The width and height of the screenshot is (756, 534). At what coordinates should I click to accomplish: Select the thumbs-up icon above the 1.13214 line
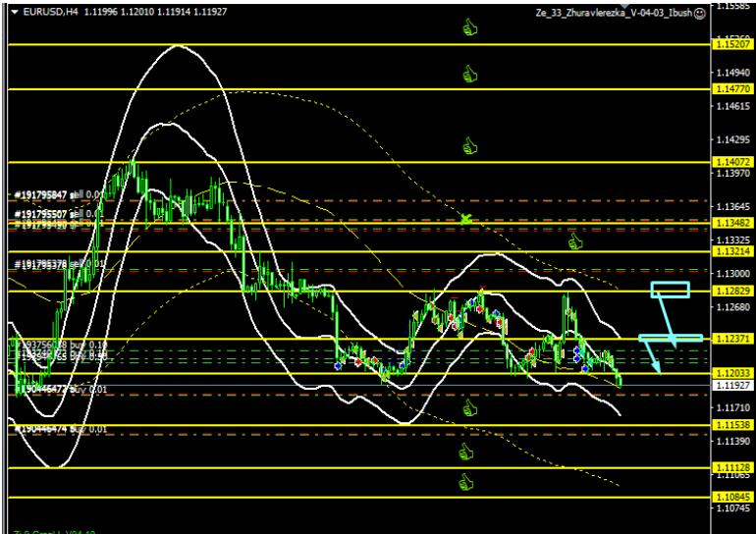click(x=574, y=241)
